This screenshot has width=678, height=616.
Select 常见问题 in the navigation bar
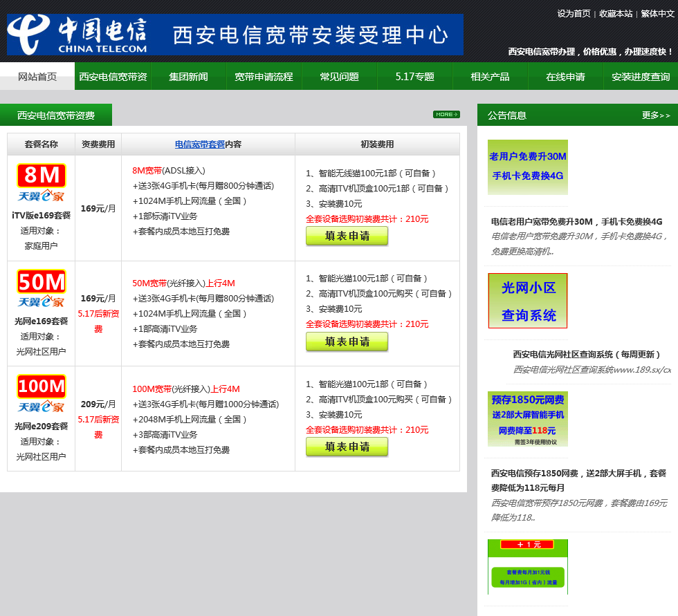pyautogui.click(x=340, y=77)
